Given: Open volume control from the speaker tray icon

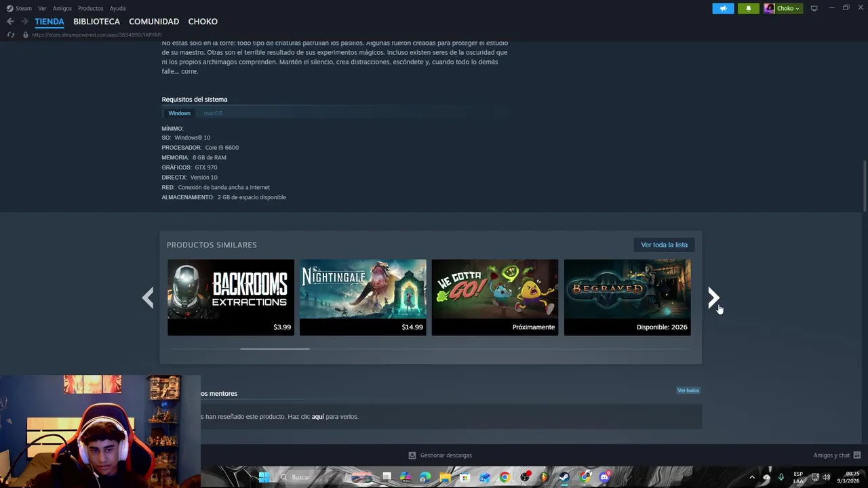Looking at the screenshot, I should [x=826, y=477].
